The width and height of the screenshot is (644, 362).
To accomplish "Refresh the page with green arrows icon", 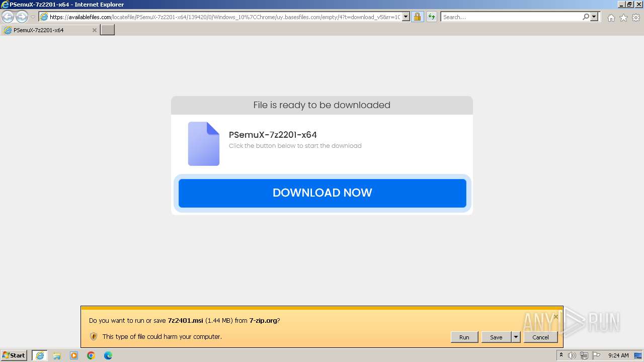I will (432, 17).
